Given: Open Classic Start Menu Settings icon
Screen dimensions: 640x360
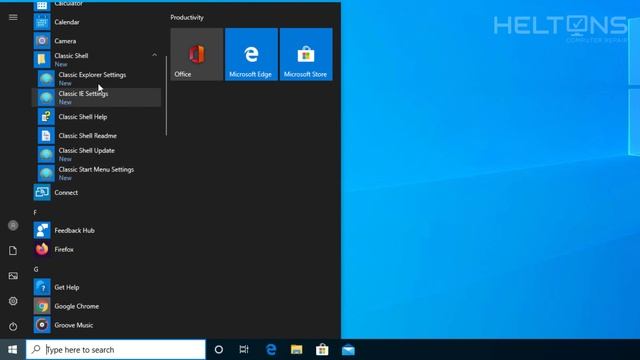Looking at the screenshot, I should 46,173.
